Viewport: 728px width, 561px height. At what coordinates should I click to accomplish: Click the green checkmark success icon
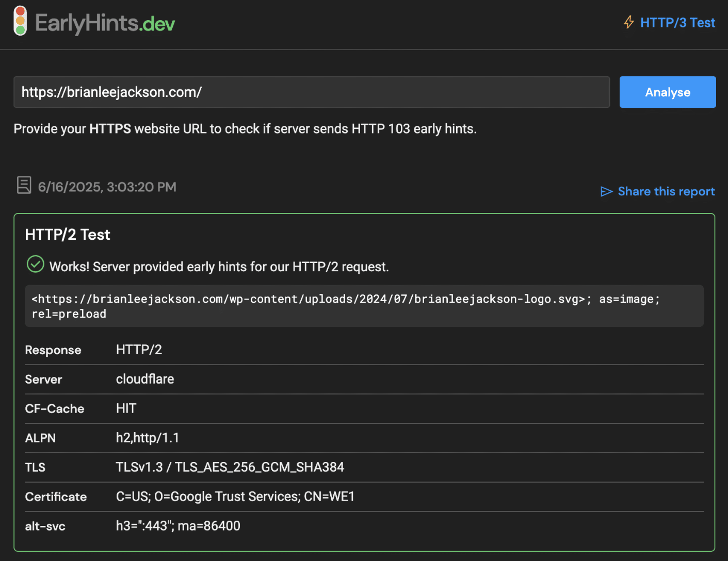click(35, 264)
